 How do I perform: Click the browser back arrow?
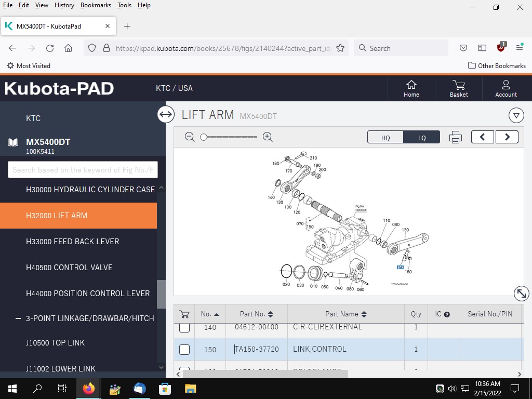tap(12, 48)
